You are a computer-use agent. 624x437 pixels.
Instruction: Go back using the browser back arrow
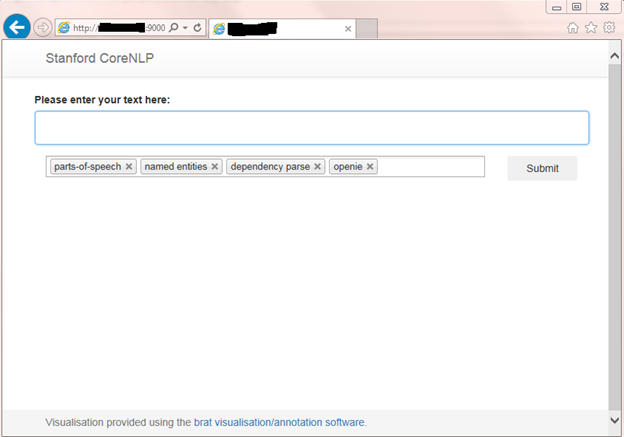click(x=17, y=27)
